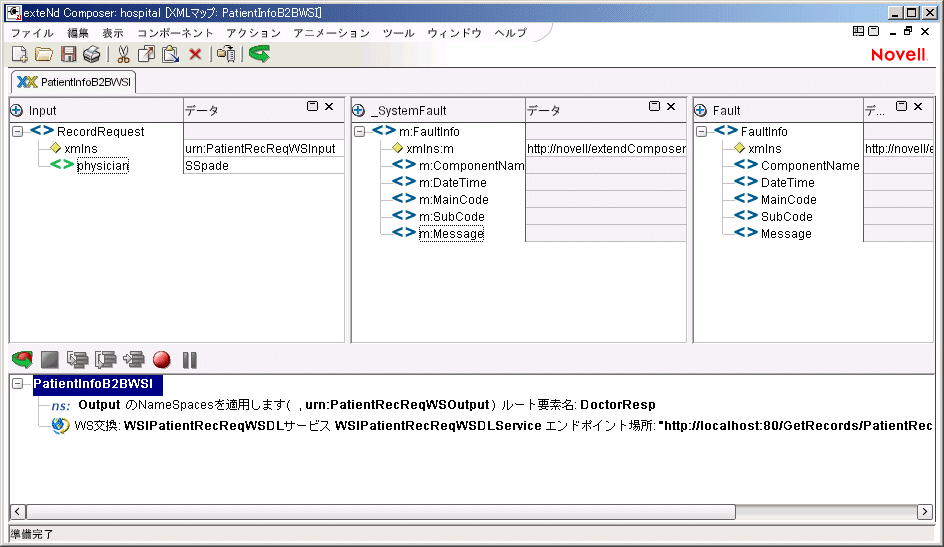This screenshot has width=944, height=547.
Task: Click the Open folder toolbar icon
Action: (x=43, y=55)
